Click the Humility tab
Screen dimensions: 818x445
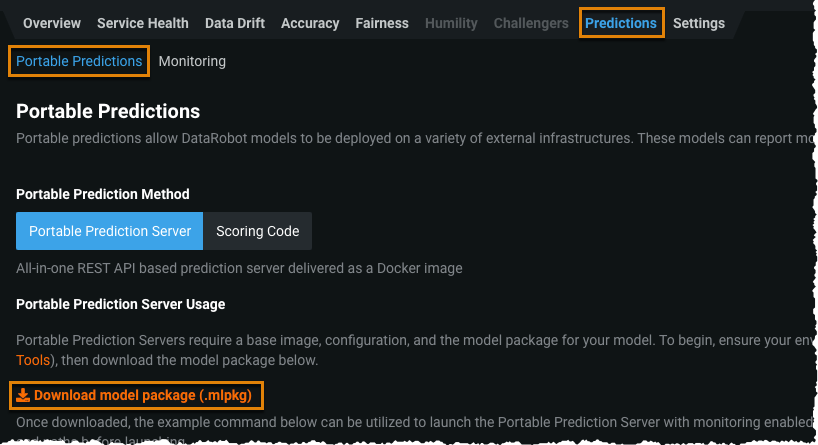click(451, 23)
